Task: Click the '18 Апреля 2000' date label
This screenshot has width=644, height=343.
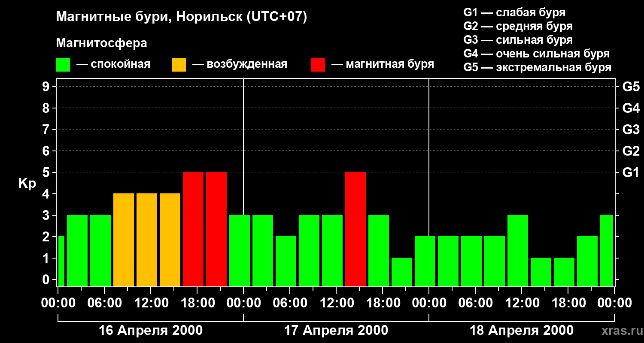Action: tap(522, 331)
